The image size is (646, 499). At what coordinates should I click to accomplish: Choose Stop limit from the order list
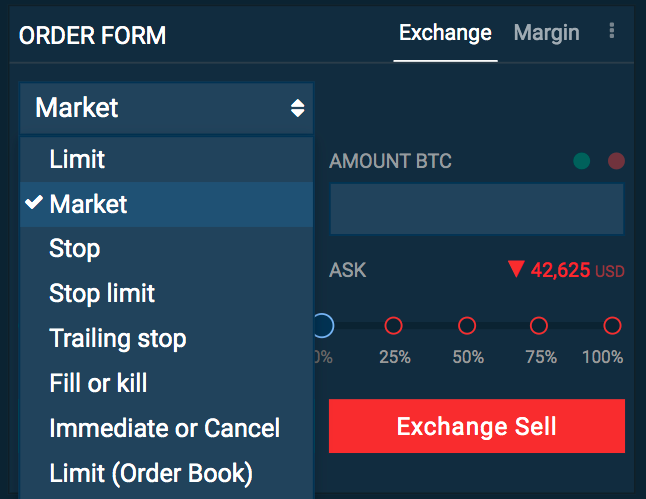(x=166, y=294)
